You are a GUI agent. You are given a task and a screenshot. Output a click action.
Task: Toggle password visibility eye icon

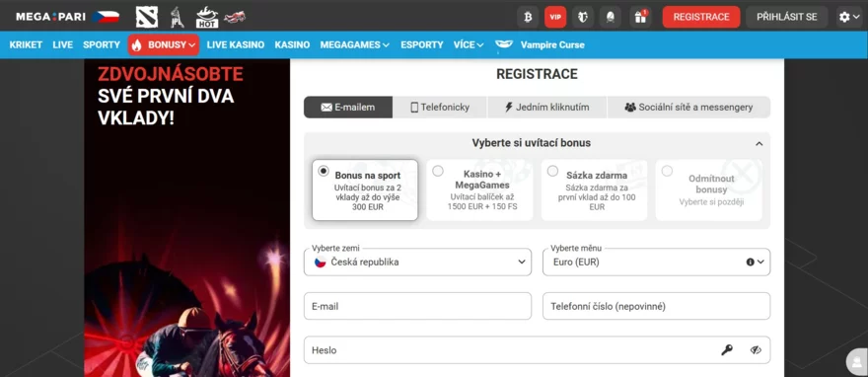click(757, 350)
